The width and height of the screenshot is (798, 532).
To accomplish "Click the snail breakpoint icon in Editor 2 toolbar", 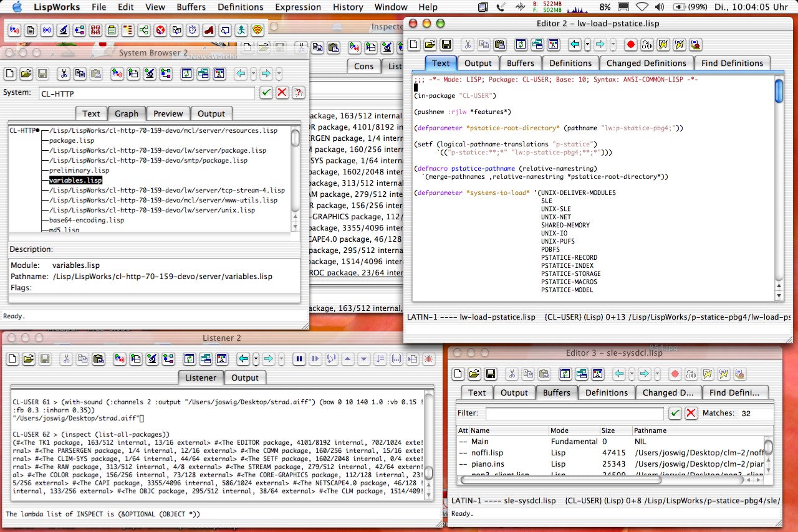I will 696,44.
